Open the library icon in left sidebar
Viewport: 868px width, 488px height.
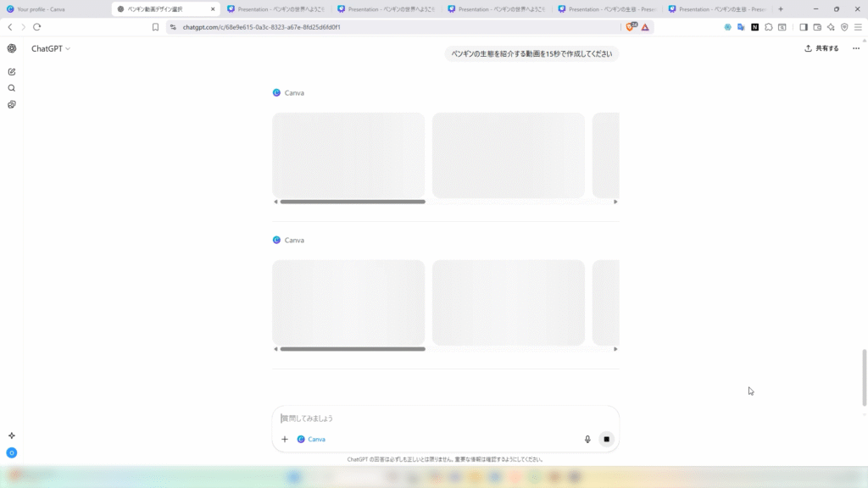pyautogui.click(x=12, y=105)
